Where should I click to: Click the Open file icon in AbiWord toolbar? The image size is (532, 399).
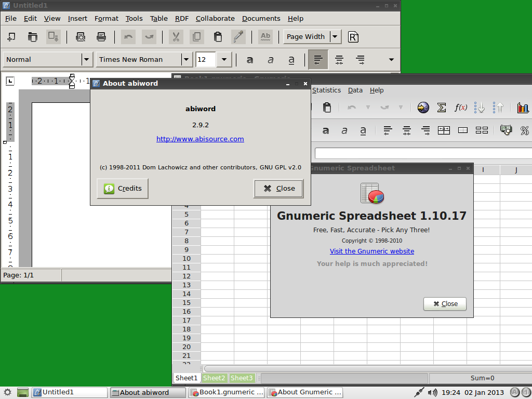33,37
